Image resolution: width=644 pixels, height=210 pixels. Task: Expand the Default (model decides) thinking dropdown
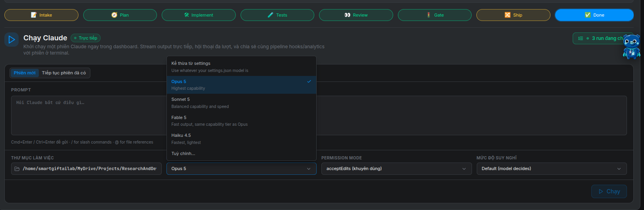point(552,168)
